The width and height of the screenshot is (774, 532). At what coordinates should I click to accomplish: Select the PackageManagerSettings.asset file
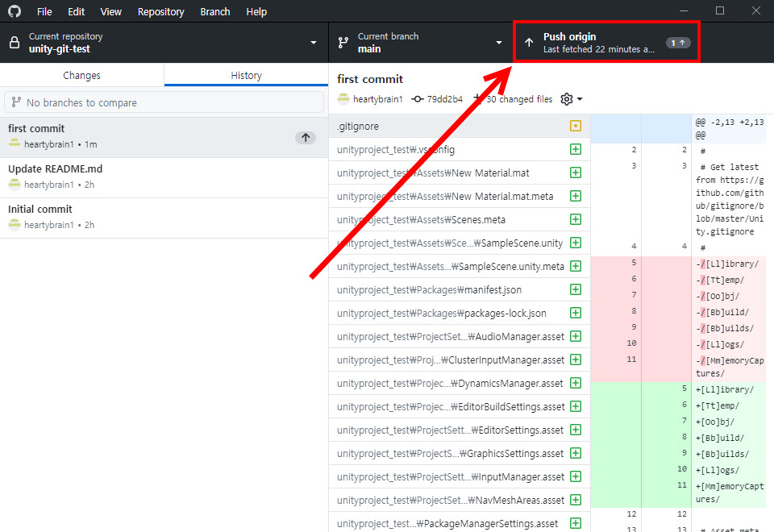459,523
